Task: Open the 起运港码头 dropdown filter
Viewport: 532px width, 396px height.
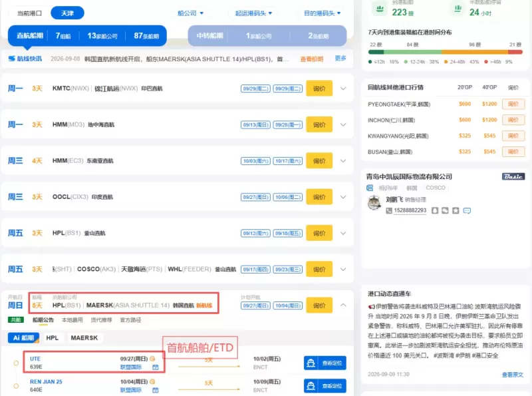Action: coord(253,13)
